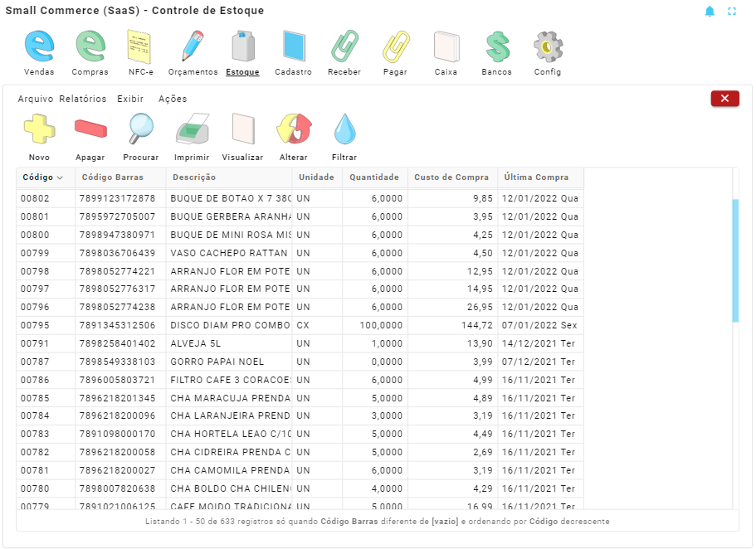Viewport: 756px width, 549px height.
Task: Click the red close panel button
Action: (x=724, y=99)
